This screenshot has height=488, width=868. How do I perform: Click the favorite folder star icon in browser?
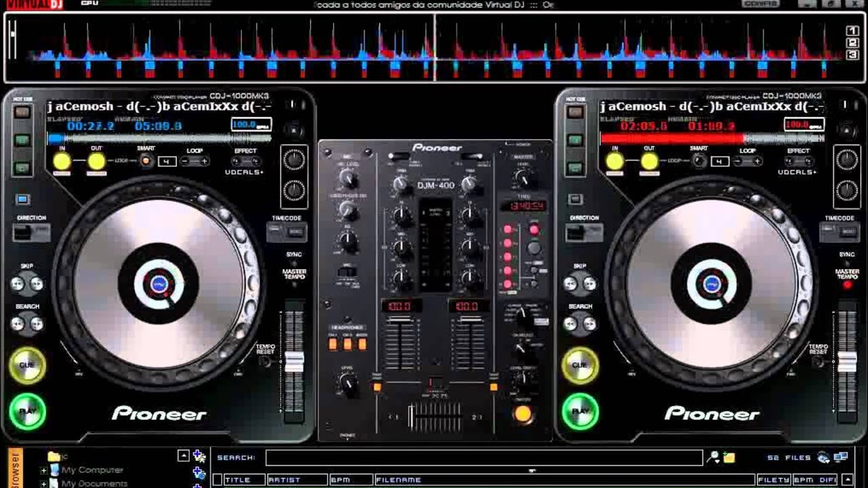[x=199, y=456]
